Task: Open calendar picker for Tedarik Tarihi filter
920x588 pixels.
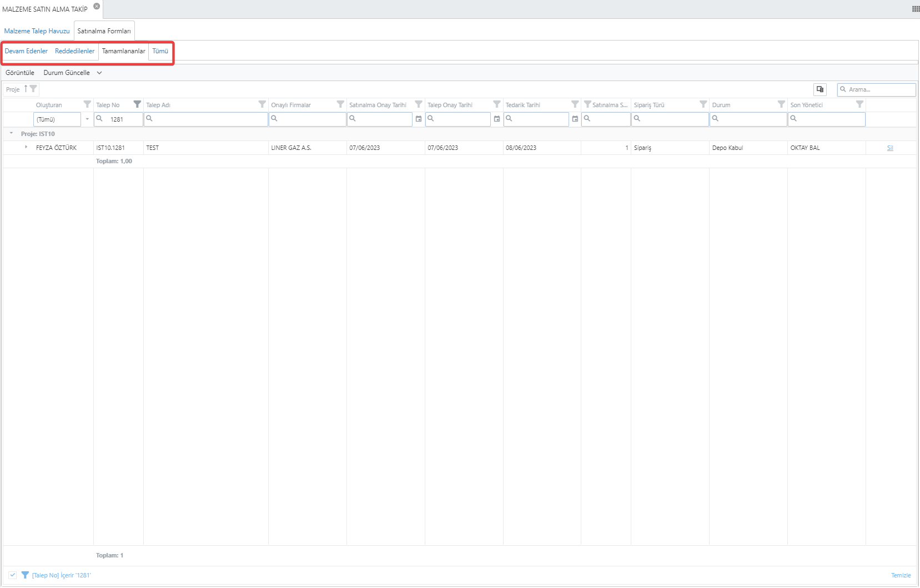Action: point(575,119)
